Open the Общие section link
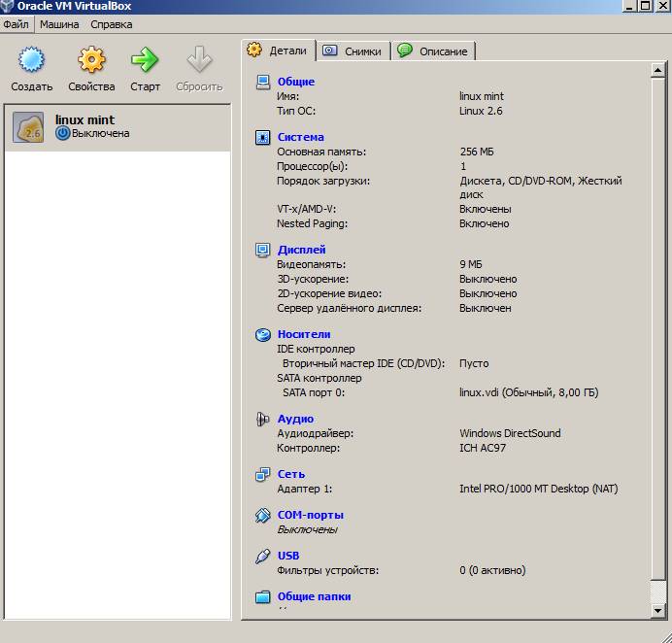This screenshot has width=672, height=643. 296,82
